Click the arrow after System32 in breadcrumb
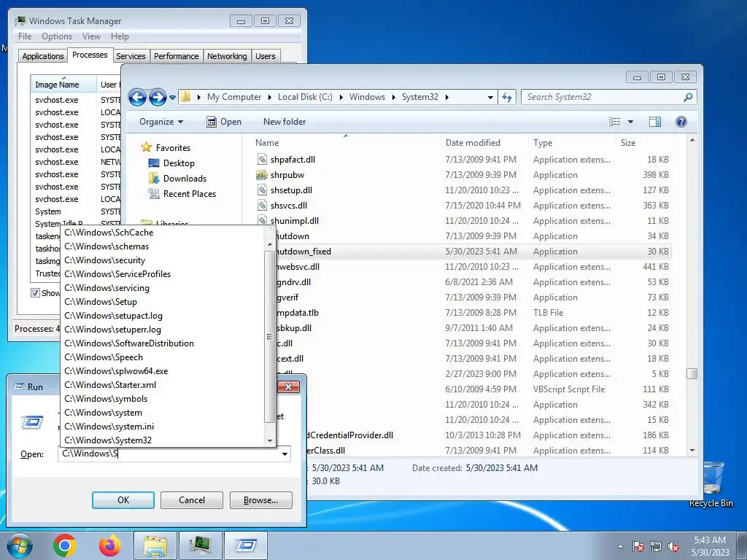Screen dimensions: 747x560 (447, 98)
